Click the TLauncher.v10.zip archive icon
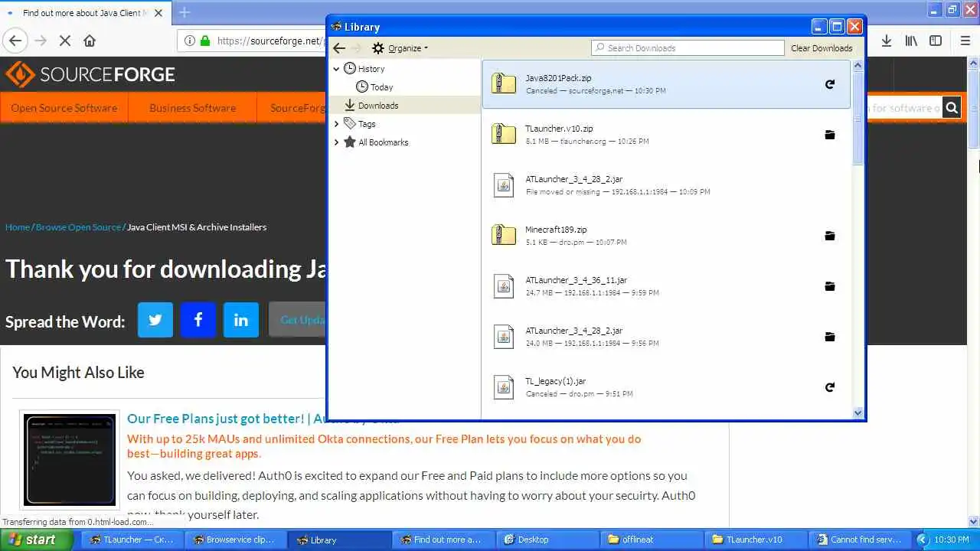The image size is (980, 551). click(504, 134)
